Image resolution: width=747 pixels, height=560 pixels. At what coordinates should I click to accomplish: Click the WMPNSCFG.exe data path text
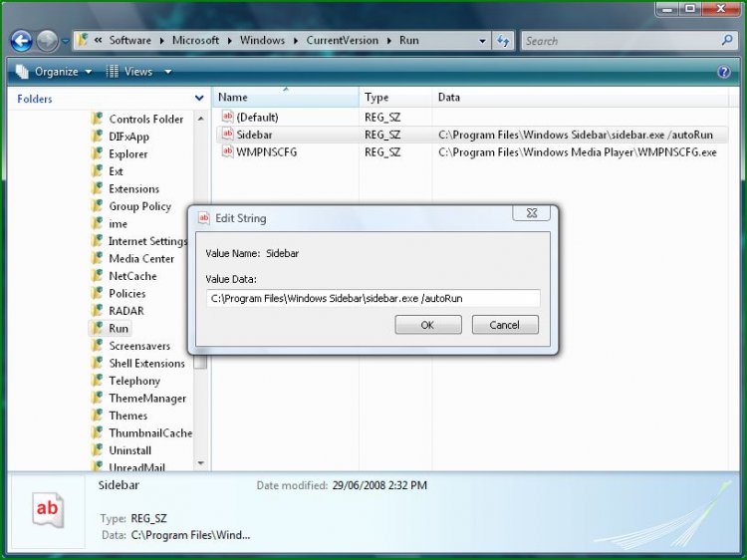pyautogui.click(x=577, y=152)
